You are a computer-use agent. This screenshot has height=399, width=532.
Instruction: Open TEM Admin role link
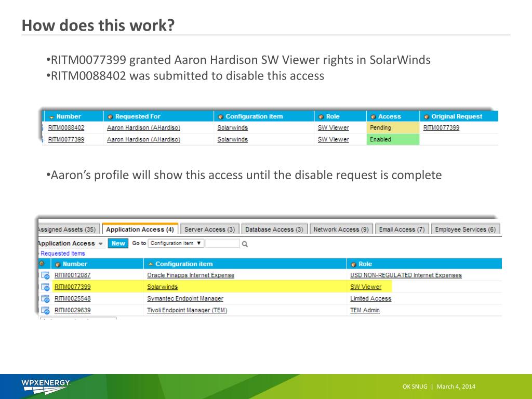click(x=365, y=311)
